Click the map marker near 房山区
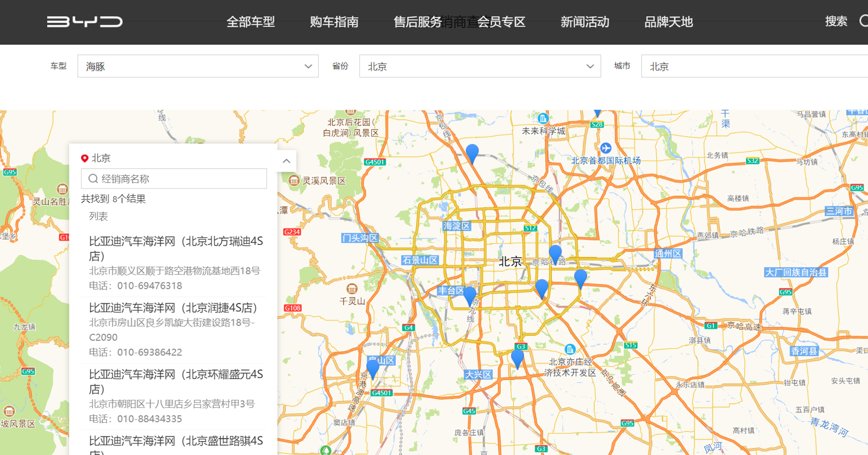This screenshot has width=868, height=455. (373, 368)
